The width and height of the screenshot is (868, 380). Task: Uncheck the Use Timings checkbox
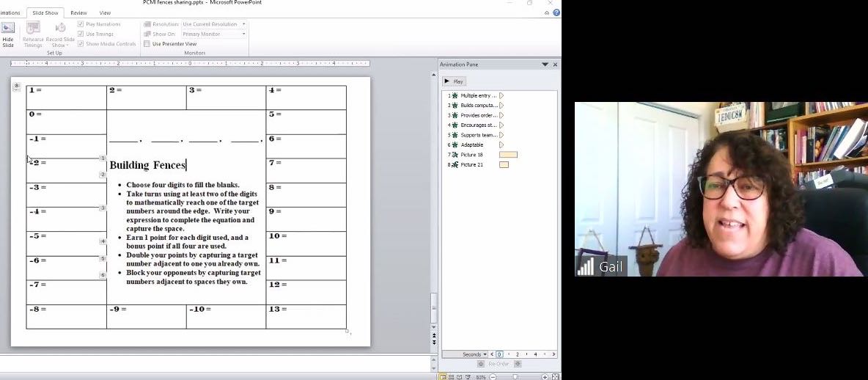pos(81,34)
